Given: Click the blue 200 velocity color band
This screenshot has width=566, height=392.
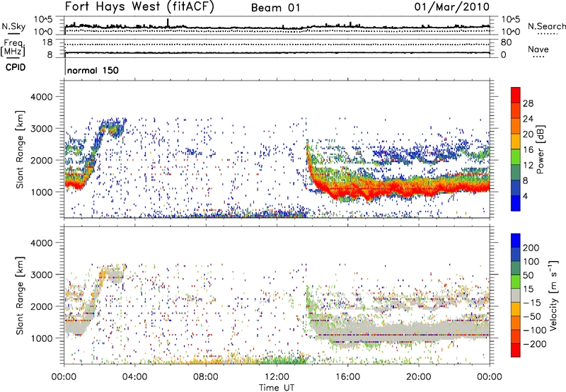Looking at the screenshot, I should point(516,241).
